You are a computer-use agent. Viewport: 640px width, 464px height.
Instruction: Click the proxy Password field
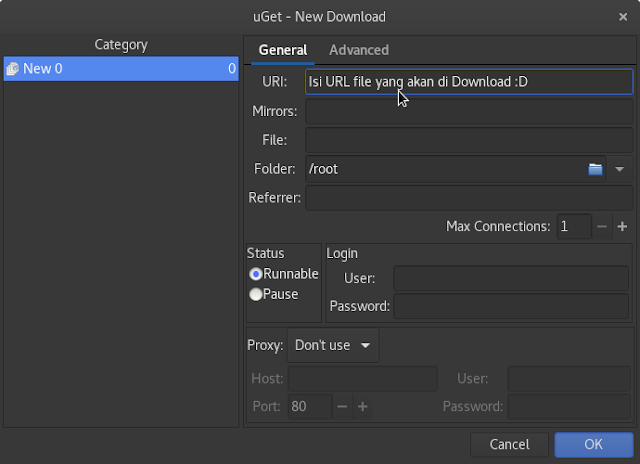tap(569, 406)
